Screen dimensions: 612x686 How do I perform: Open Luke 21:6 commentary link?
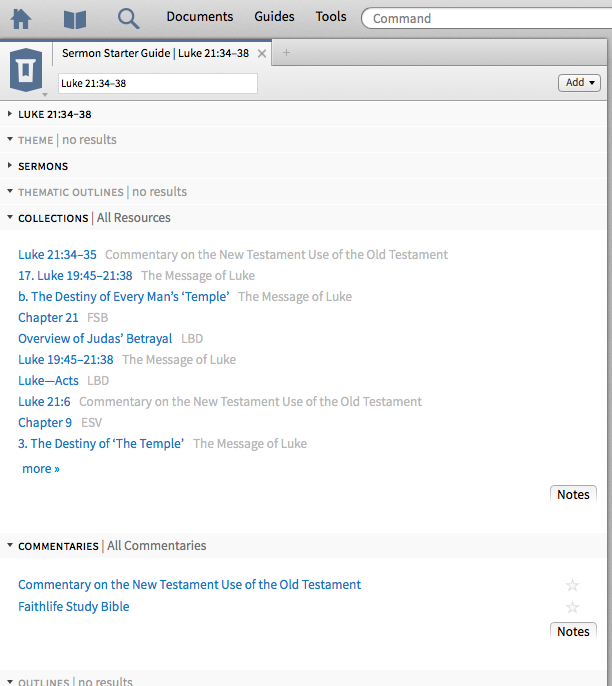point(44,402)
